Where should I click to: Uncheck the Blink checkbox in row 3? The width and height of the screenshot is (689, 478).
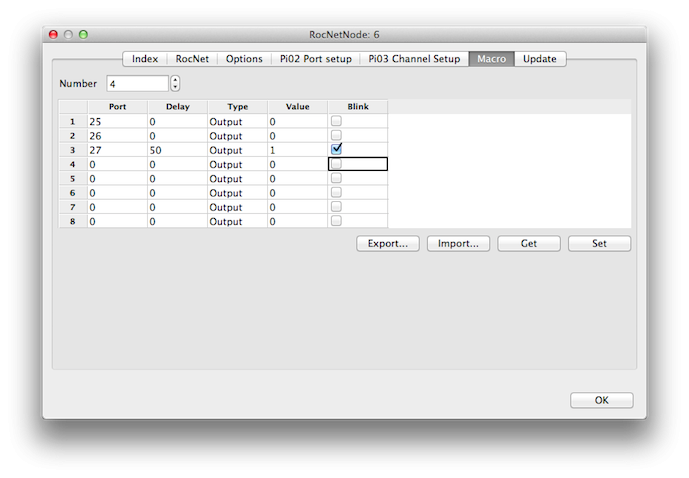[337, 149]
